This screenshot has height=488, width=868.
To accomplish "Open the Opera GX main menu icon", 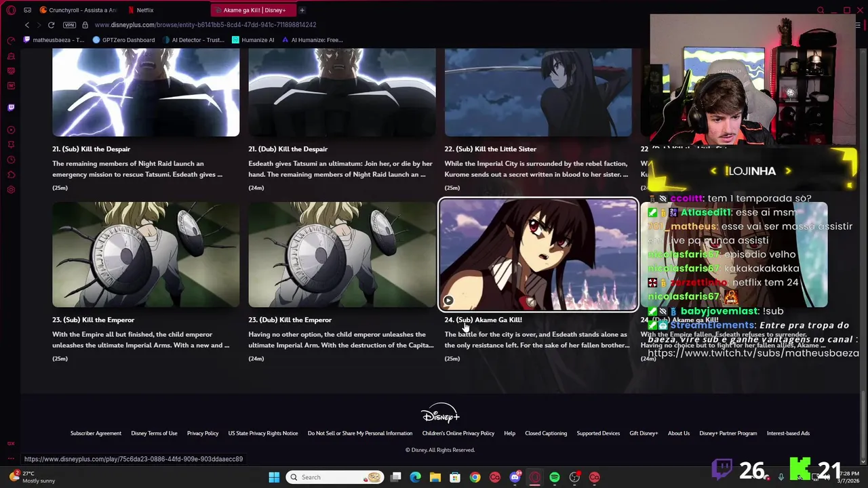I will click(x=11, y=10).
